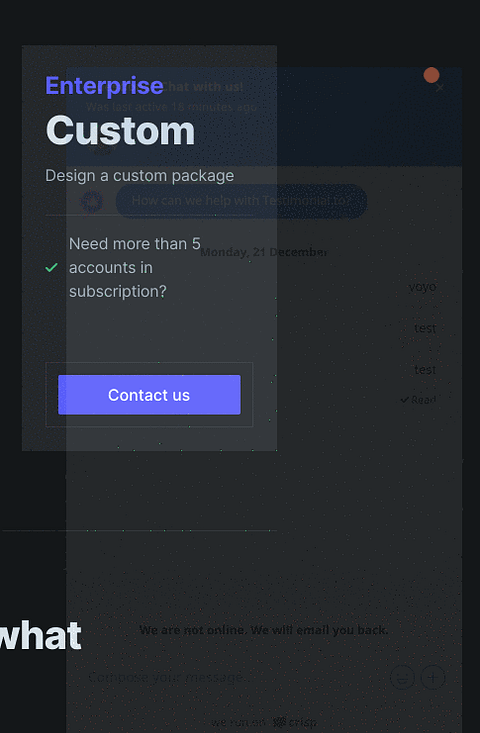The height and width of the screenshot is (733, 480).
Task: Open the emoji picker smiley icon
Action: point(402,677)
